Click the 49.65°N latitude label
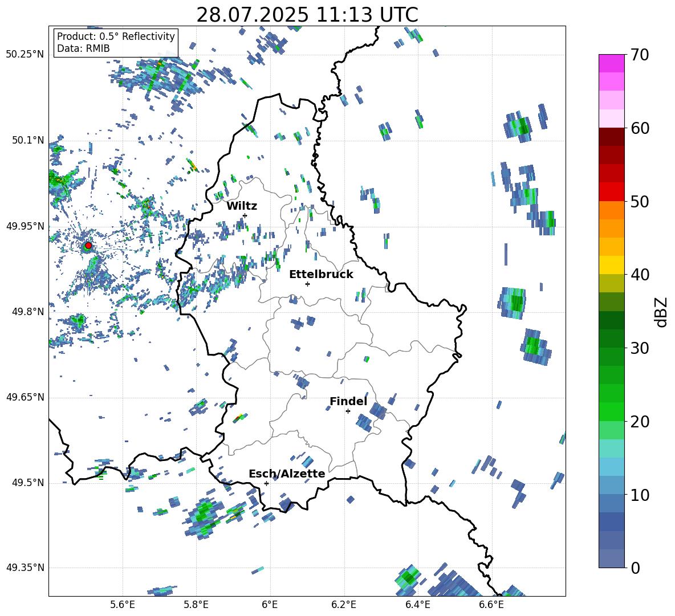The width and height of the screenshot is (675, 616). coord(25,397)
